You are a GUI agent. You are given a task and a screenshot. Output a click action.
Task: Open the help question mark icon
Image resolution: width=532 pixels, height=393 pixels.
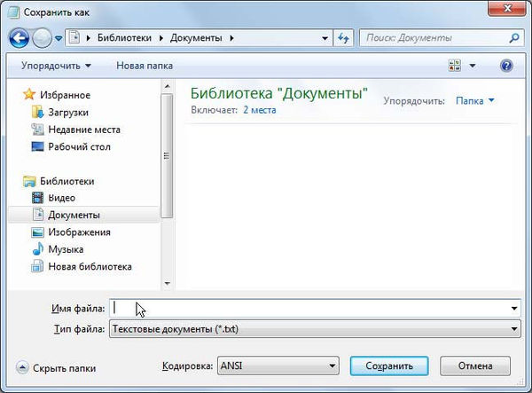506,66
